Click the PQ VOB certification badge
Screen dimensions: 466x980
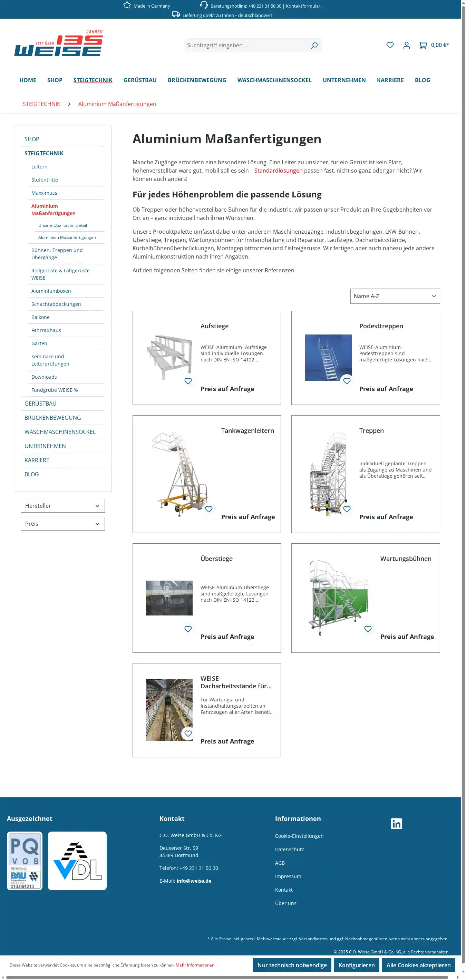pyautogui.click(x=25, y=861)
